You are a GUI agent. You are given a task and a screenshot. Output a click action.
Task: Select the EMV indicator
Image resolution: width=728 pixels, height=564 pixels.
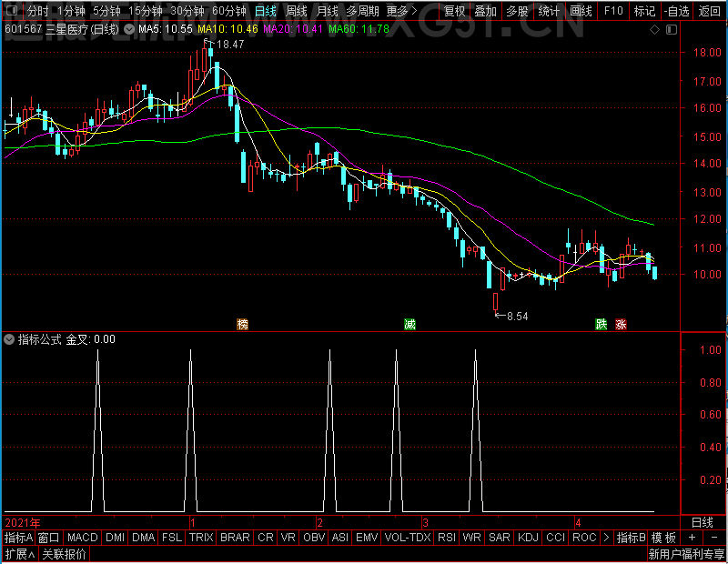[367, 538]
